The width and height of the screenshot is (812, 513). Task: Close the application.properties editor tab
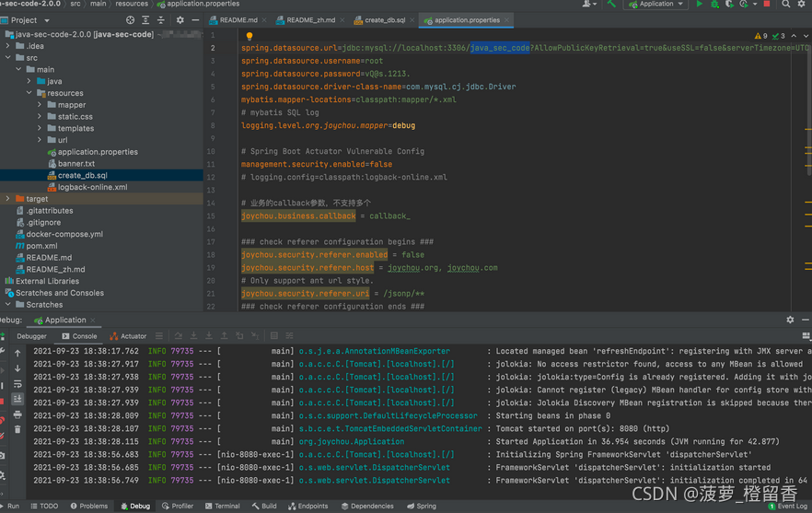click(x=506, y=20)
